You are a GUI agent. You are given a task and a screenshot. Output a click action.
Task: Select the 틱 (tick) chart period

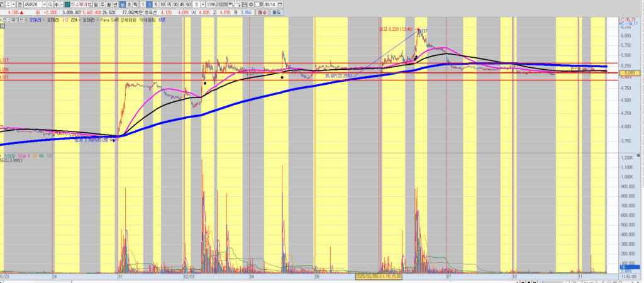136,4
